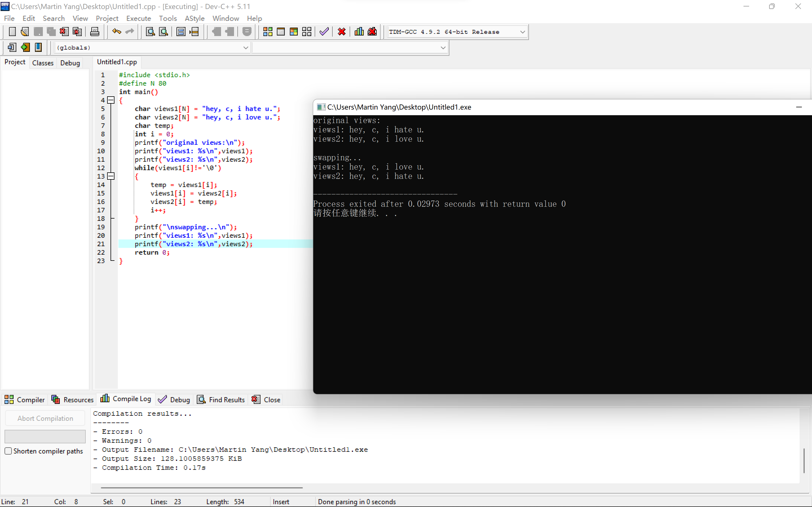The height and width of the screenshot is (507, 812).
Task: Click the Print toolbar icon
Action: click(95, 32)
